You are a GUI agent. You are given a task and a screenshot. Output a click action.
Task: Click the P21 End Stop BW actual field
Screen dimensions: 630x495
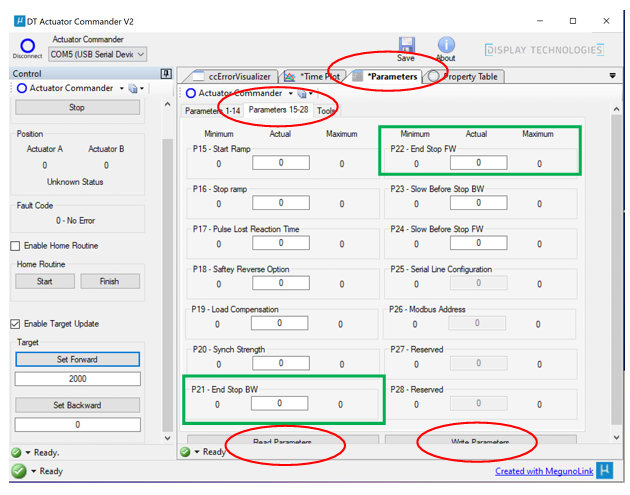(279, 404)
